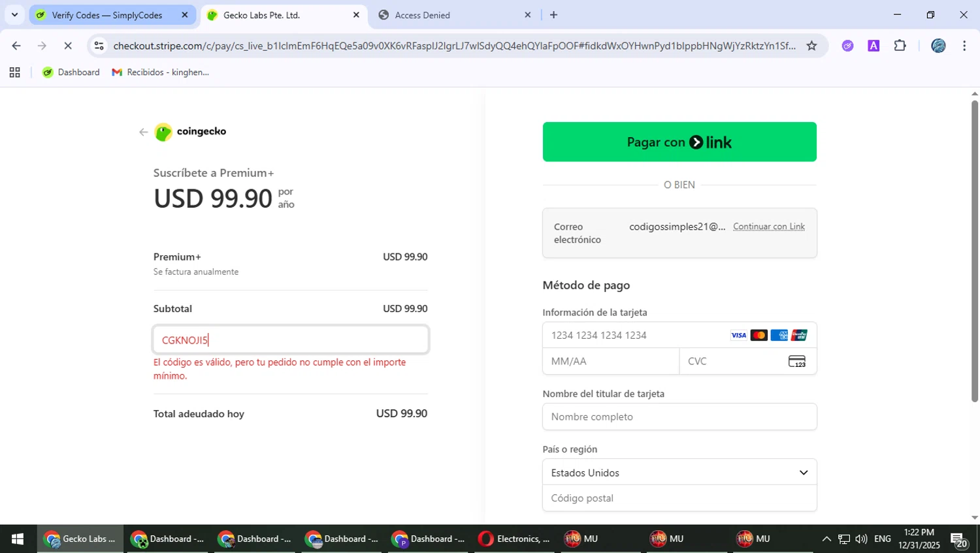980x553 pixels.
Task: Open the Recibidos Gmail bookmark
Action: (161, 72)
